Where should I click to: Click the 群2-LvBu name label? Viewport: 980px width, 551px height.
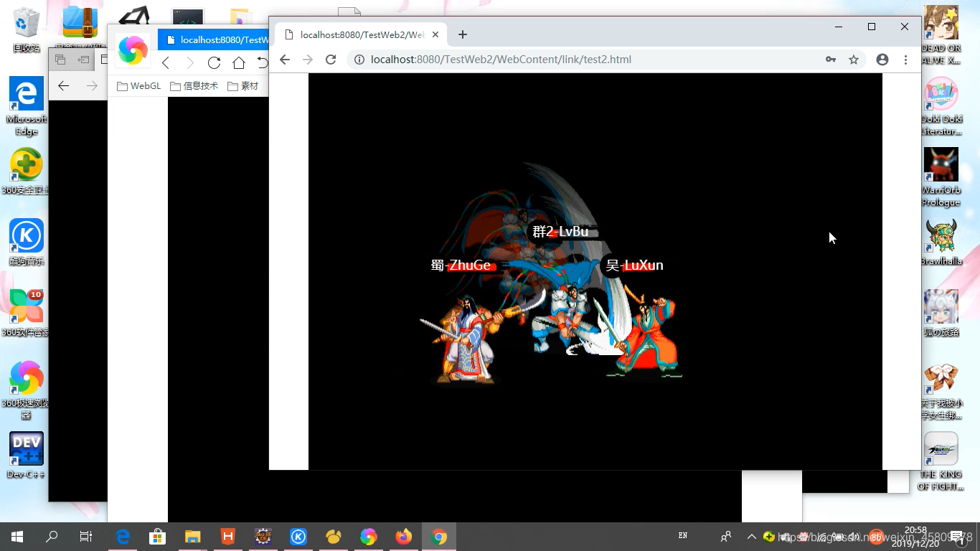pos(560,232)
